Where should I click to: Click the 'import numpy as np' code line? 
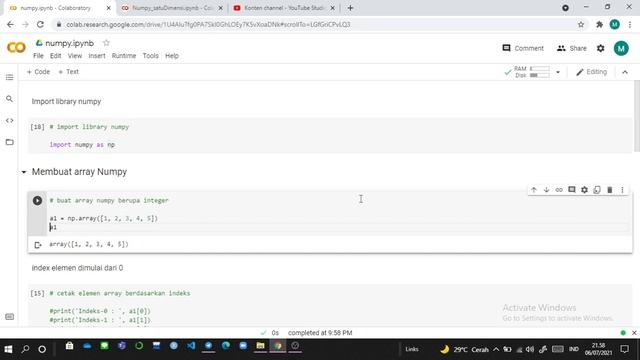pyautogui.click(x=82, y=145)
